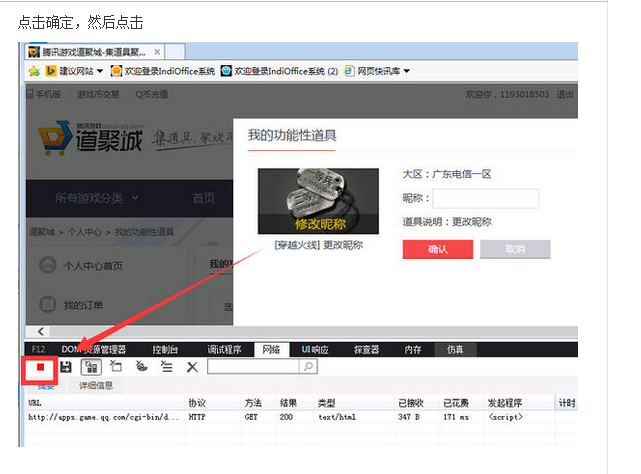Image resolution: width=641 pixels, height=474 pixels.
Task: Open the 仿真 tab
Action: click(x=455, y=350)
